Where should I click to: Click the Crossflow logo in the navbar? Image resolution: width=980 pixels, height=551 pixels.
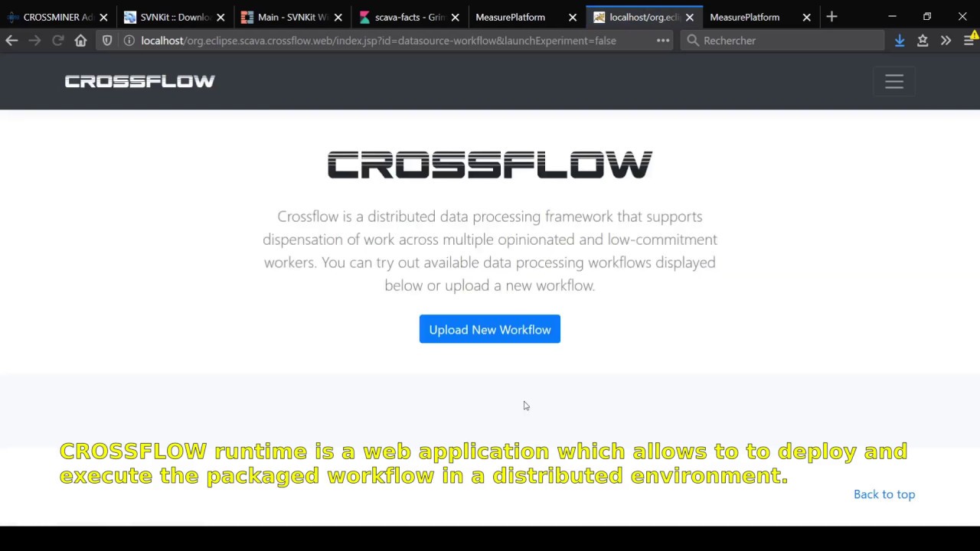coord(139,81)
